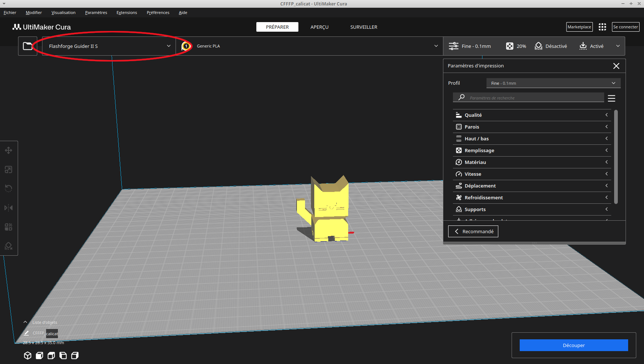Open settings visibility hamburger menu
The image size is (644, 364).
612,98
